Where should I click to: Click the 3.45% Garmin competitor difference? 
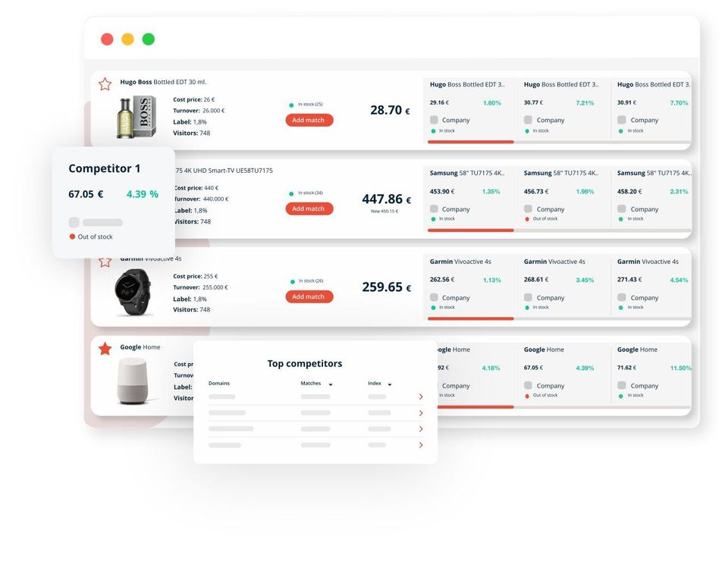click(585, 280)
